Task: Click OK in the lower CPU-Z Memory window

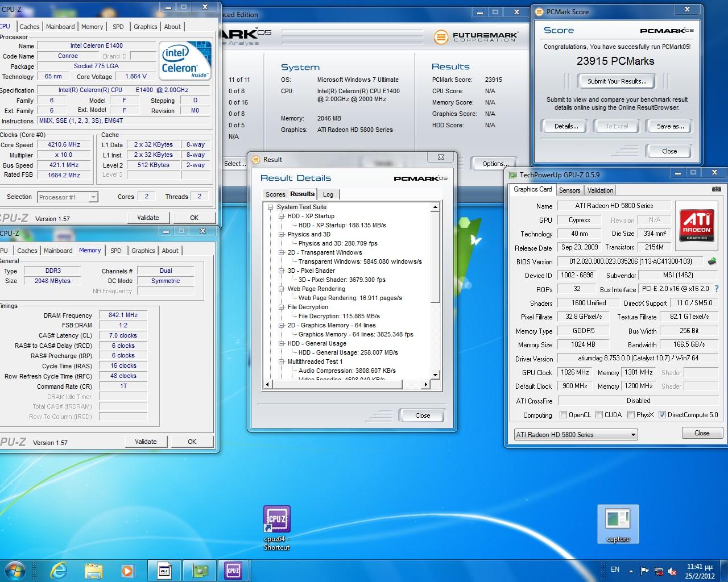Action: click(192, 442)
